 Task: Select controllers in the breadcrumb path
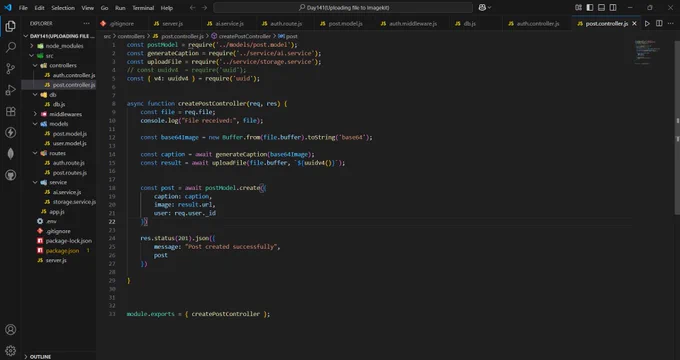[x=131, y=36]
